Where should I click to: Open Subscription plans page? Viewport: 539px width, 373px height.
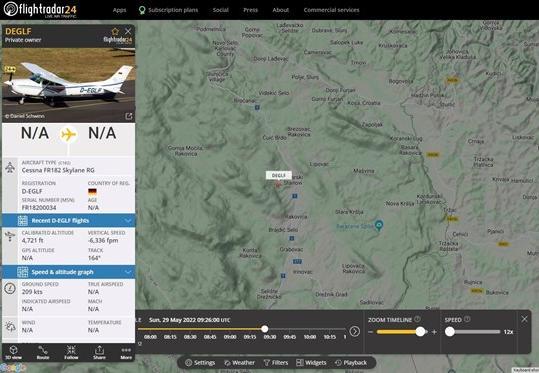tap(173, 10)
